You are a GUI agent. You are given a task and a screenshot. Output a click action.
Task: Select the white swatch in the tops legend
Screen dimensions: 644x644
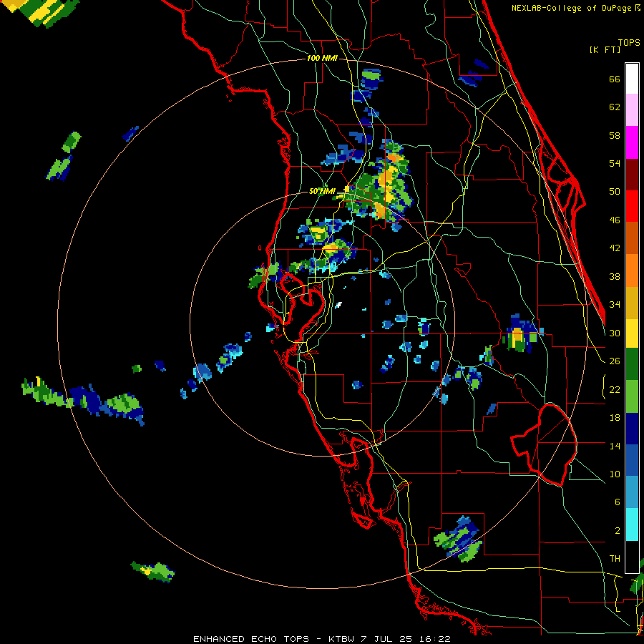pyautogui.click(x=632, y=79)
